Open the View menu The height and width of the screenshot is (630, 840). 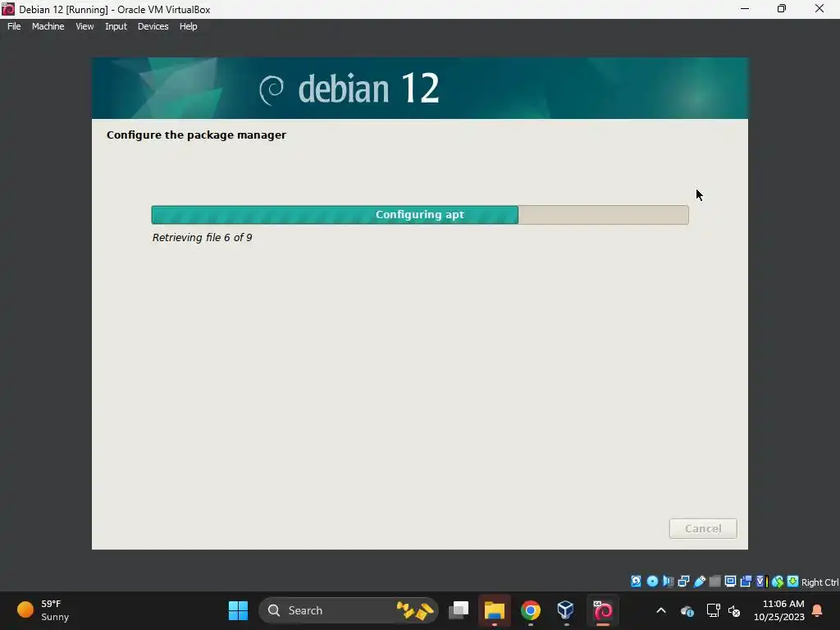click(84, 26)
